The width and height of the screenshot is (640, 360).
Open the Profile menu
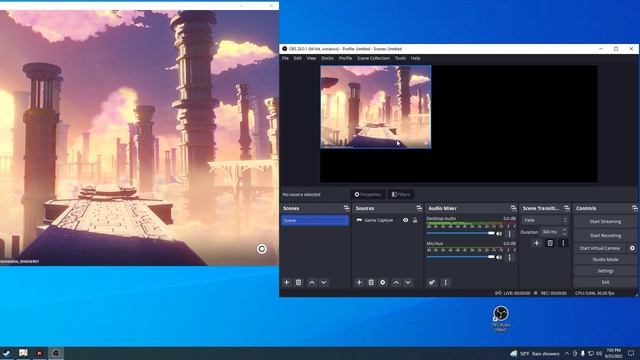(x=345, y=58)
